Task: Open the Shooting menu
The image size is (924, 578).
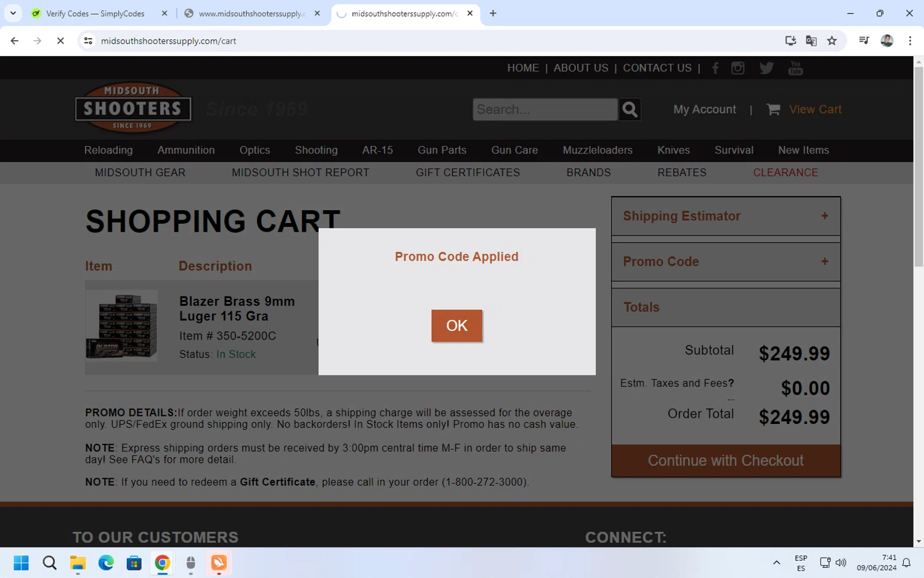Action: coord(316,150)
